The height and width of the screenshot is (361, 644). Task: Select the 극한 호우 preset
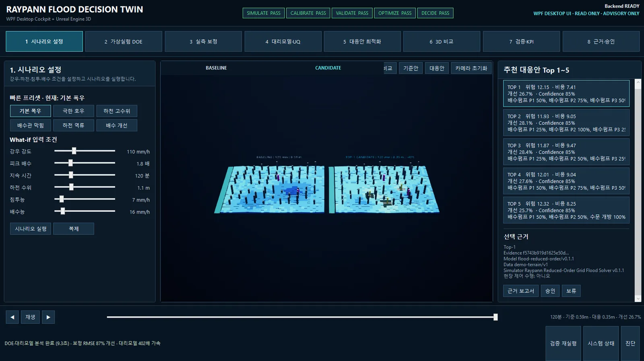click(74, 111)
